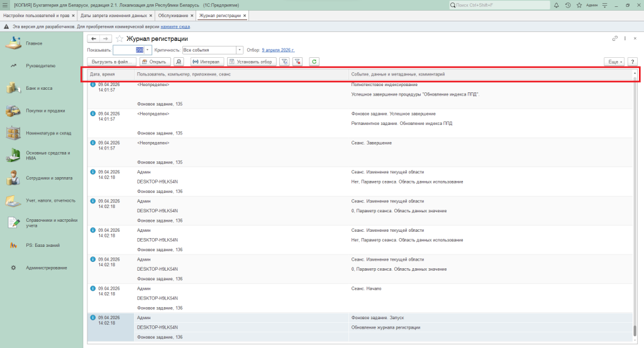
Task: Click the Выгрузить в файл button
Action: (111, 62)
